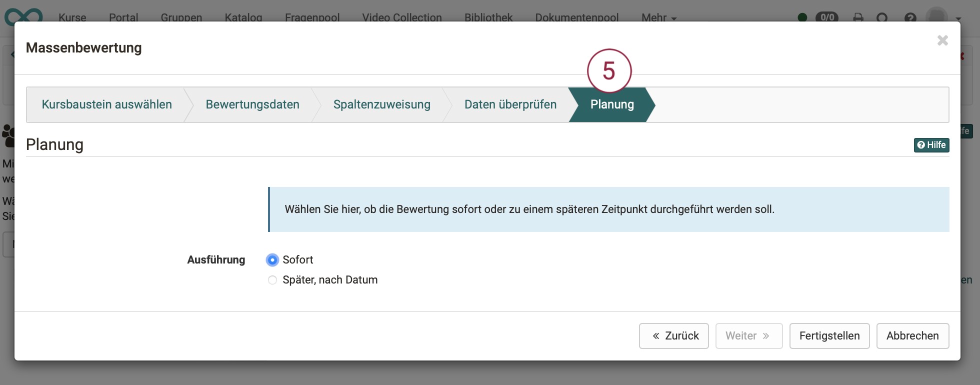Go to Spaltenzuweisung step
Image resolution: width=980 pixels, height=385 pixels.
click(x=382, y=104)
